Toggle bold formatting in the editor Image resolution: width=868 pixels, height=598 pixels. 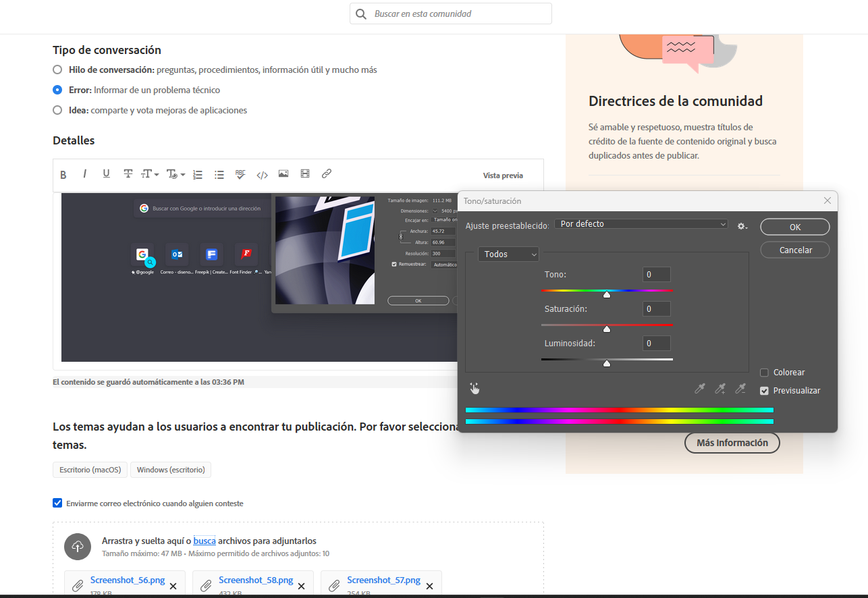pos(63,174)
